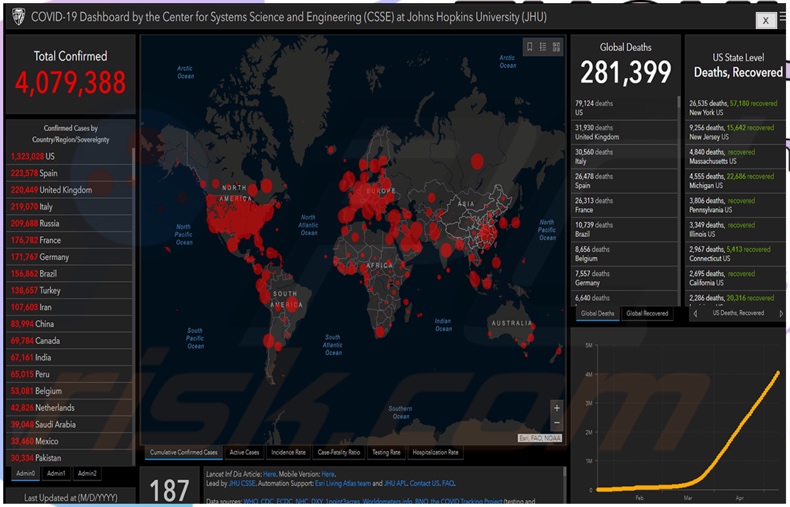Choose China 83,994 cases row
Image resolution: width=790 pixels, height=507 pixels.
(70, 324)
